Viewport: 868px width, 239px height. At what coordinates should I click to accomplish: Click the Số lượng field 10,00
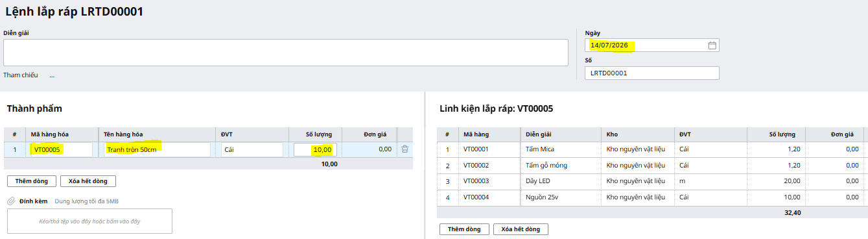315,149
